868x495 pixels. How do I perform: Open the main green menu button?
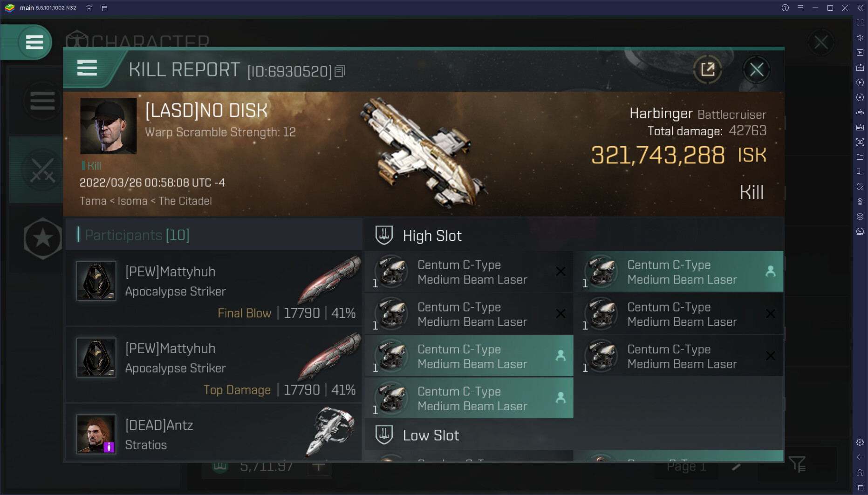pyautogui.click(x=34, y=42)
